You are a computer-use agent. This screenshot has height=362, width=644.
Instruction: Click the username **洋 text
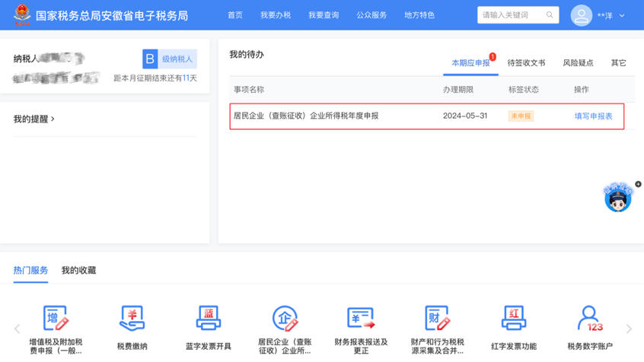604,16
